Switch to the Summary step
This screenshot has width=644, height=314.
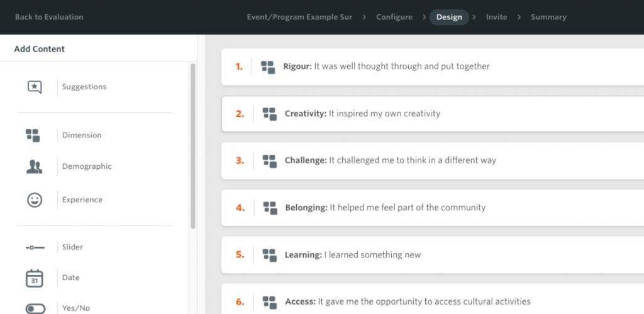click(x=548, y=17)
